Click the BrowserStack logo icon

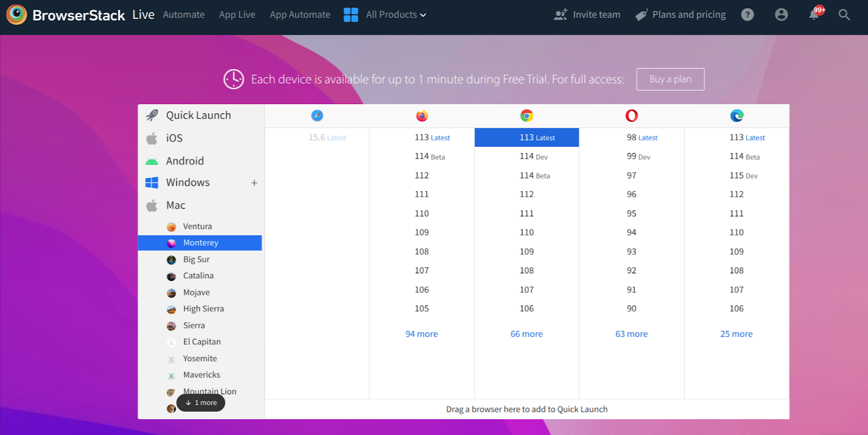click(16, 15)
